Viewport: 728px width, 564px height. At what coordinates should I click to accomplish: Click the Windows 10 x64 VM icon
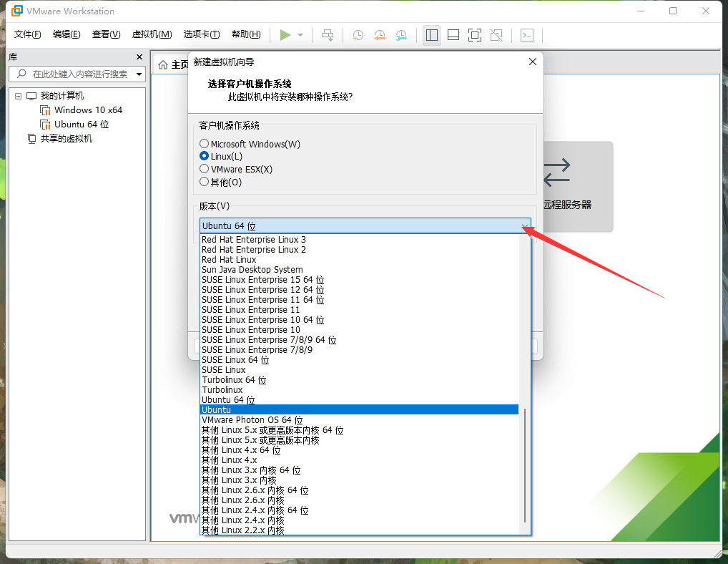click(45, 110)
